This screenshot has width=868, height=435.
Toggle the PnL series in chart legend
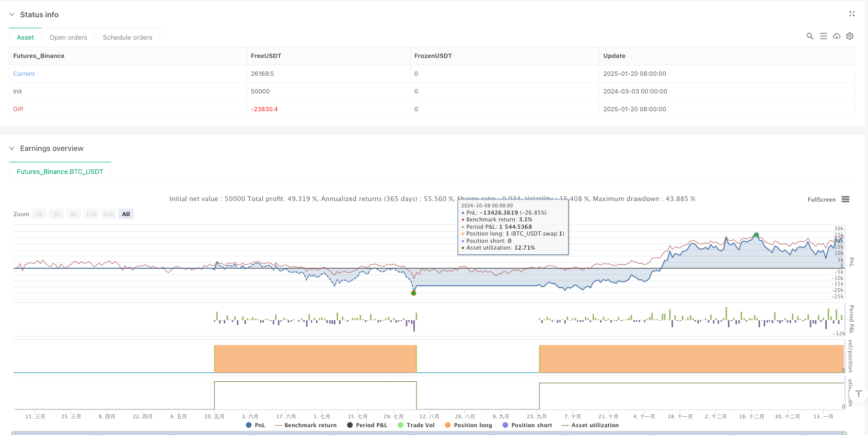[256, 425]
